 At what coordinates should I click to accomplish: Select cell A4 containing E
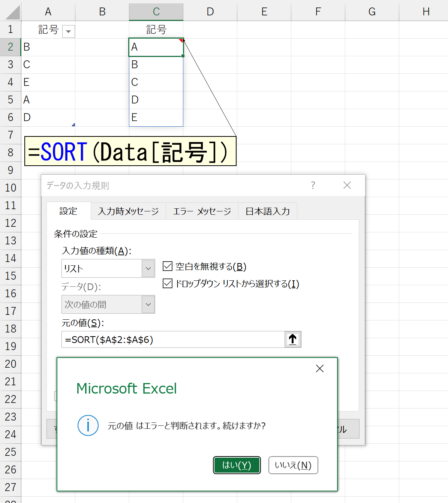point(48,82)
